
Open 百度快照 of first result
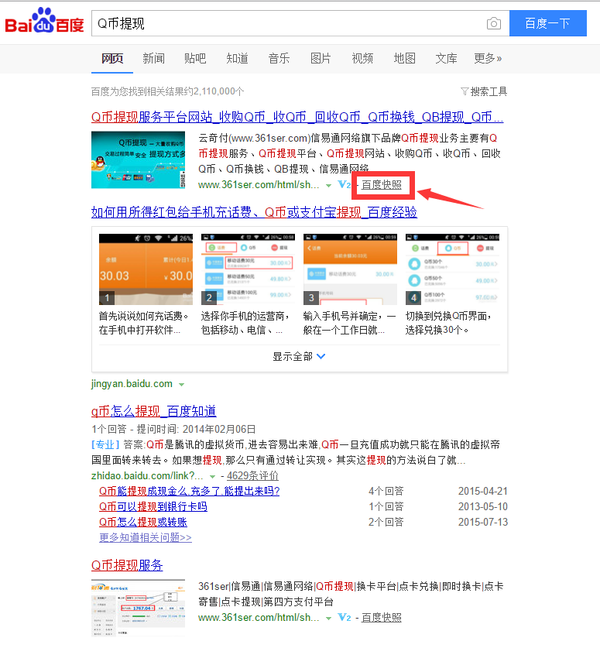coord(381,185)
